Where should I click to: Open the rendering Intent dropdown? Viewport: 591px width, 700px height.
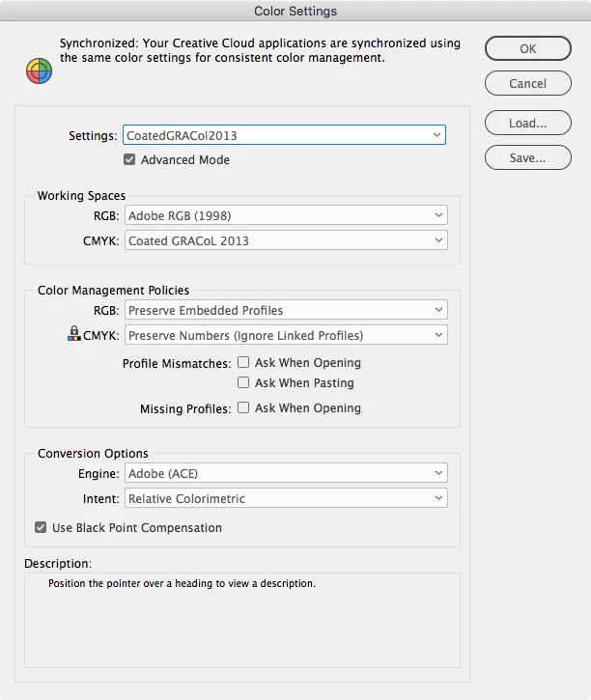pos(286,498)
